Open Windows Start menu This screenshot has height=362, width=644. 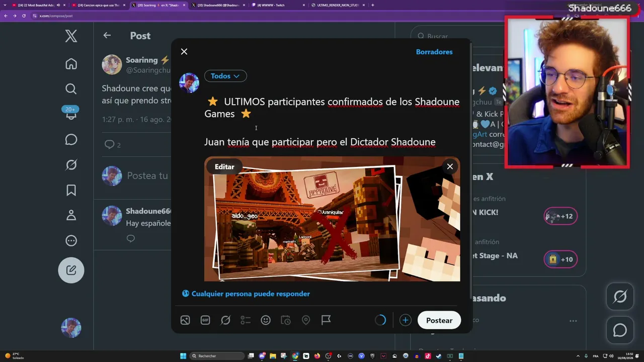click(x=184, y=356)
